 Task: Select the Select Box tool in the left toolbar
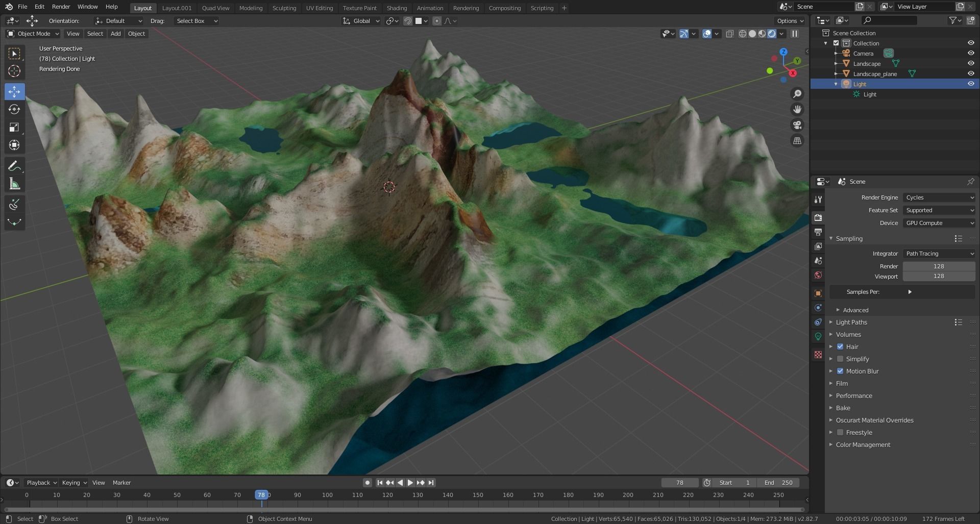pyautogui.click(x=14, y=54)
